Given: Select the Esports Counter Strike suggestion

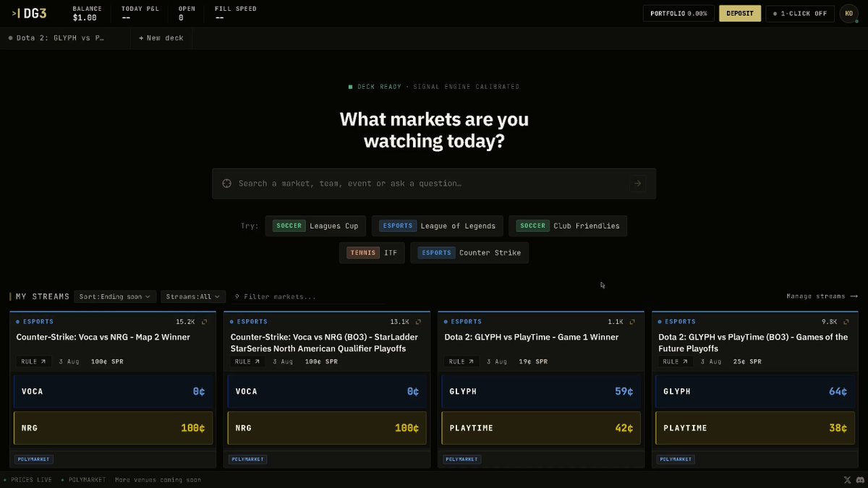Looking at the screenshot, I should pos(469,253).
